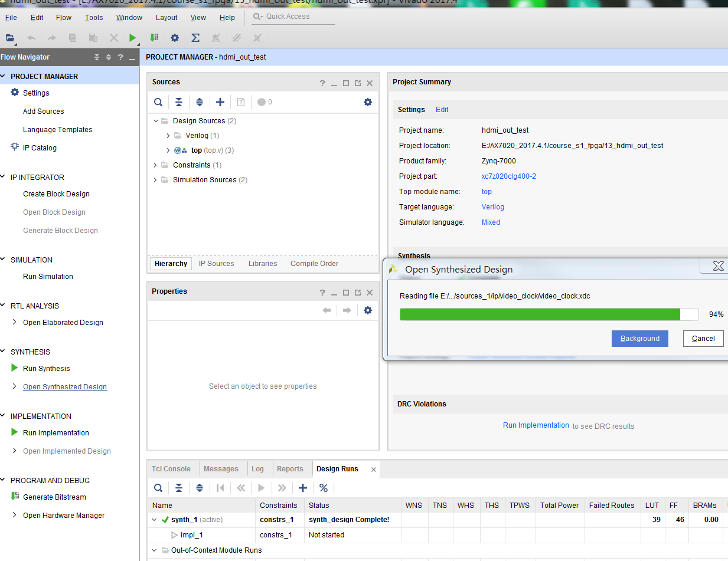Viewport: 728px width, 561px height.
Task: Click the Design Runs add run plus icon
Action: click(x=303, y=488)
